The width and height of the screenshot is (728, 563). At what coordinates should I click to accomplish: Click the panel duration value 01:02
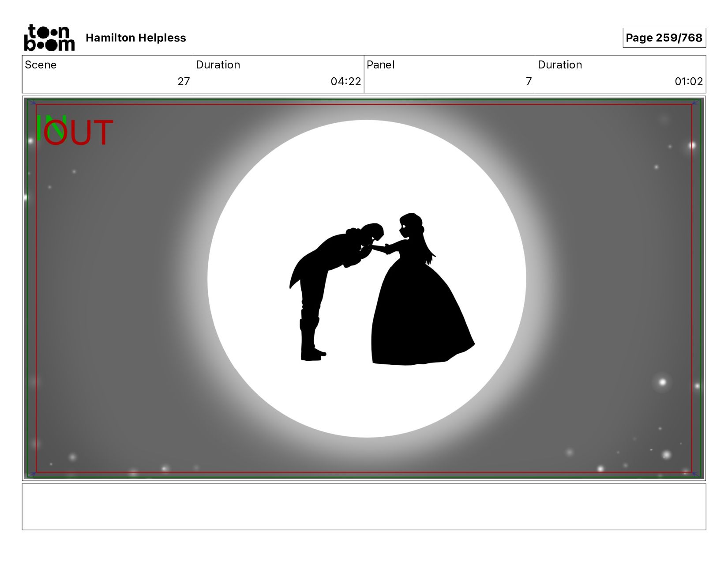(688, 81)
